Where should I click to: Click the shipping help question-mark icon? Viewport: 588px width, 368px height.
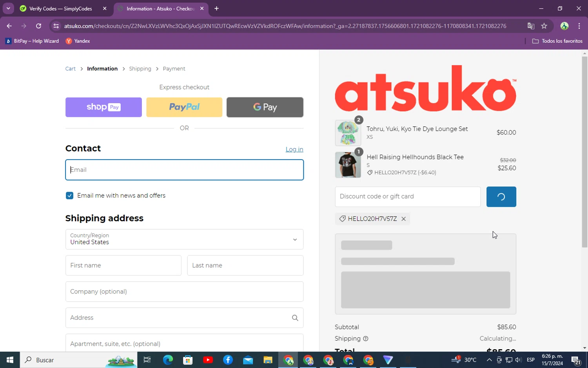(366, 339)
